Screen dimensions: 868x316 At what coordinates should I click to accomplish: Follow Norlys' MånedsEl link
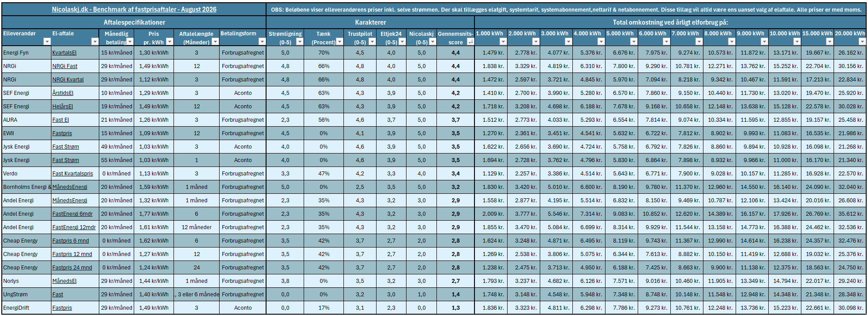click(x=64, y=281)
